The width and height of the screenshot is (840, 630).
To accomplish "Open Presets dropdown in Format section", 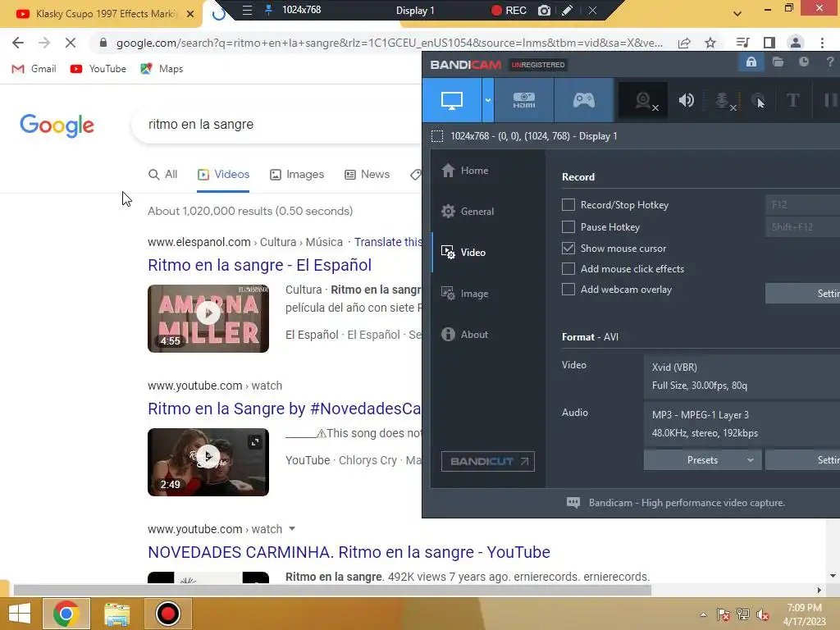I will pyautogui.click(x=702, y=460).
